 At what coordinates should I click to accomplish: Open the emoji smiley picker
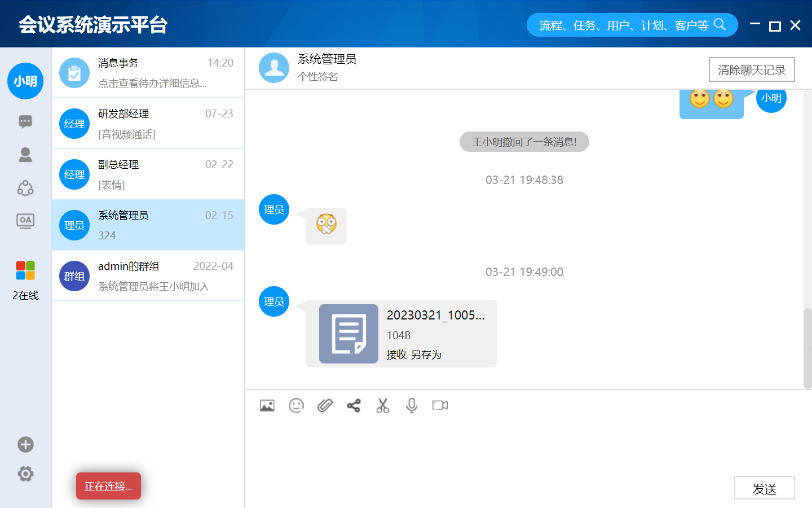[296, 405]
